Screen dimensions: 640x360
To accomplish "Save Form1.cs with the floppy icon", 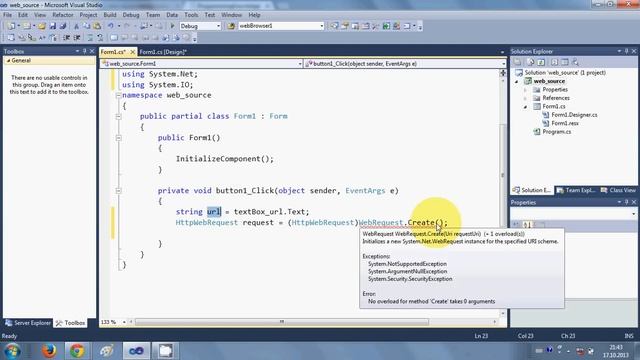I will 53,26.
